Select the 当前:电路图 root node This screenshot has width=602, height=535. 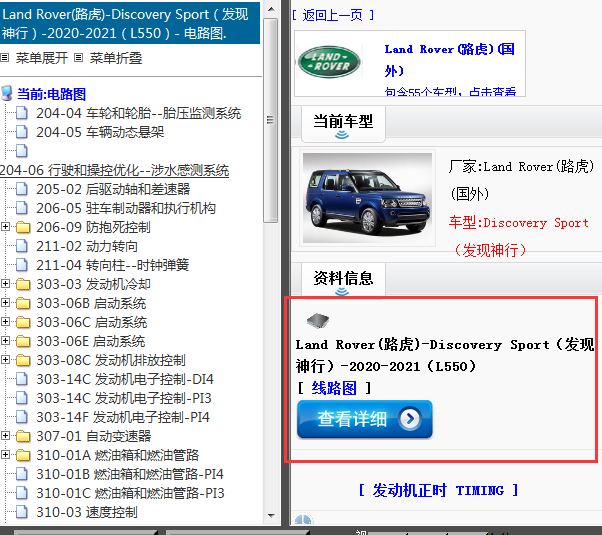tap(51, 94)
